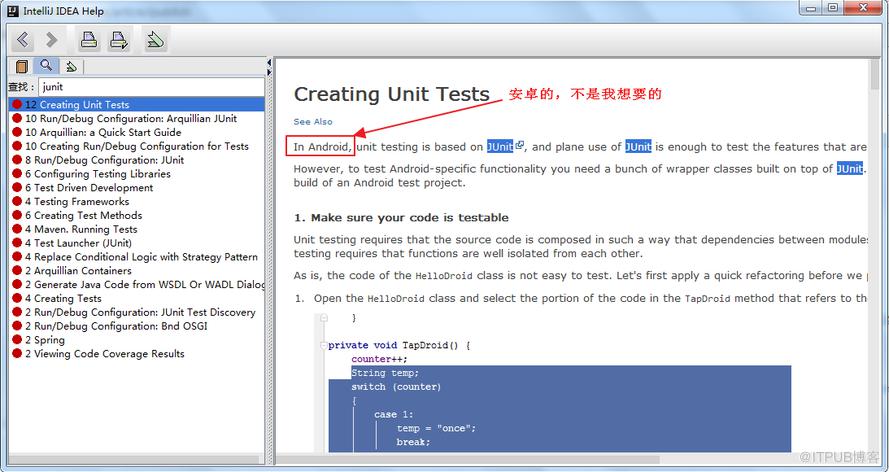Open Maven. Running Tests result

[81, 229]
